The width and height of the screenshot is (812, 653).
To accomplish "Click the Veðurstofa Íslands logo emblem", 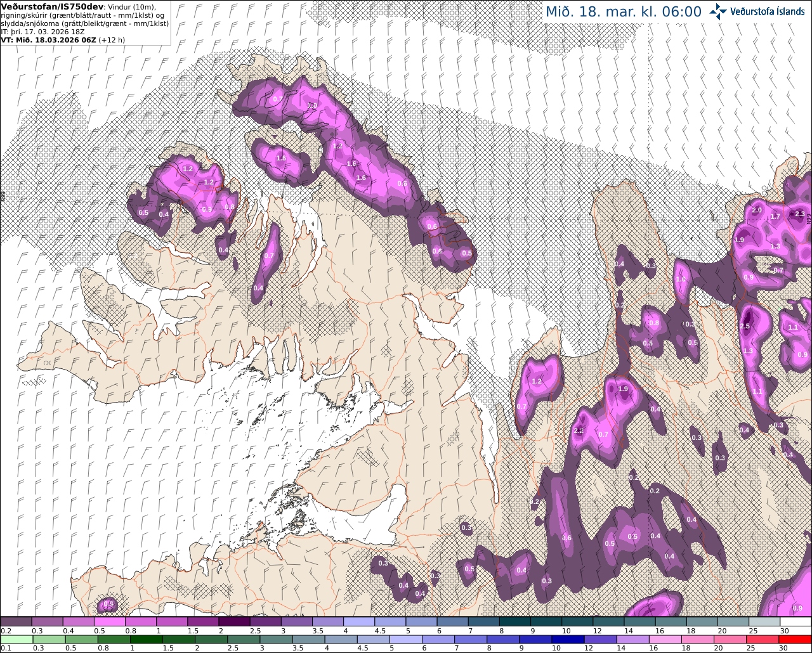I will click(719, 11).
